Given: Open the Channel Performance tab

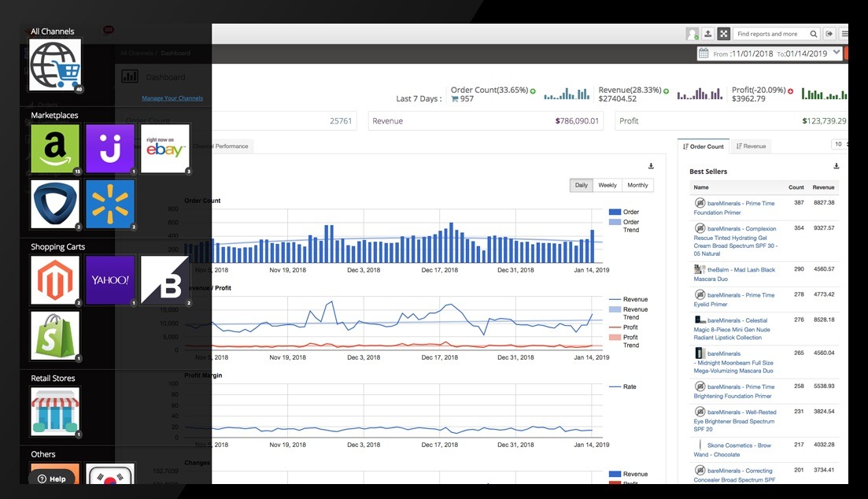Looking at the screenshot, I should point(221,146).
